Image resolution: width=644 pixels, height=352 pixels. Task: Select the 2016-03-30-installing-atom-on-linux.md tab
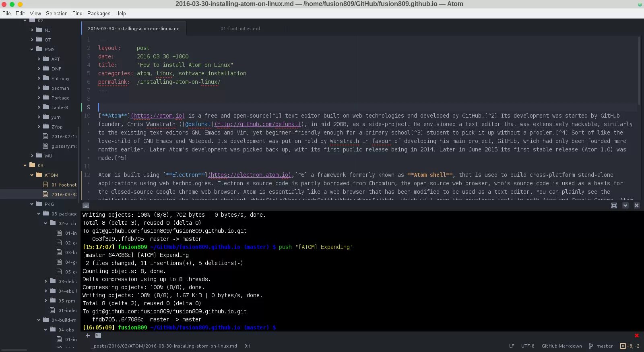pyautogui.click(x=134, y=29)
